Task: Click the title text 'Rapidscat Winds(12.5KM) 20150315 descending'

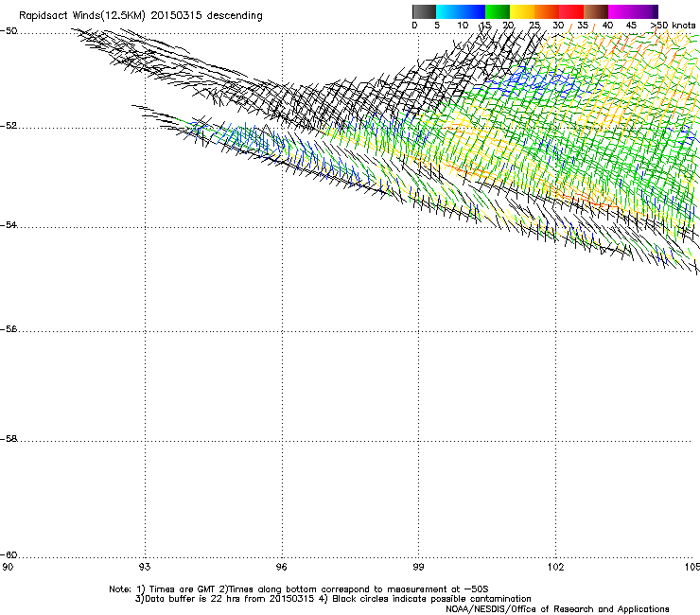Action: (141, 16)
